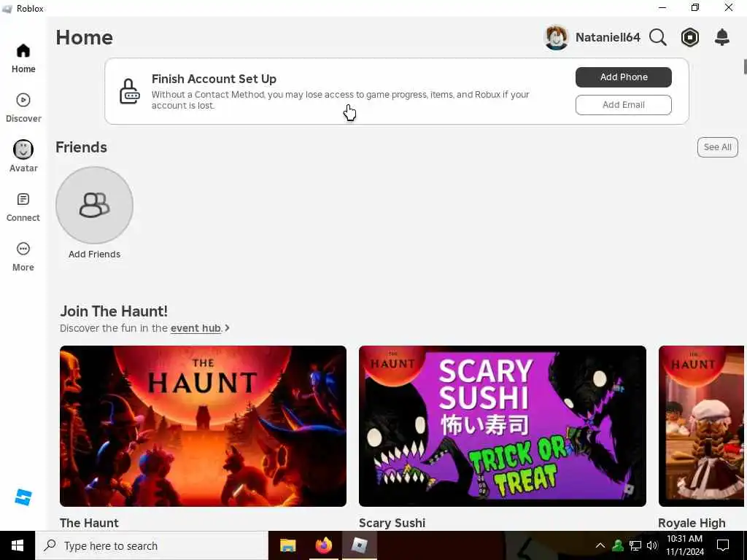Open the Action Center notifications icon
This screenshot has width=747, height=560.
click(723, 545)
